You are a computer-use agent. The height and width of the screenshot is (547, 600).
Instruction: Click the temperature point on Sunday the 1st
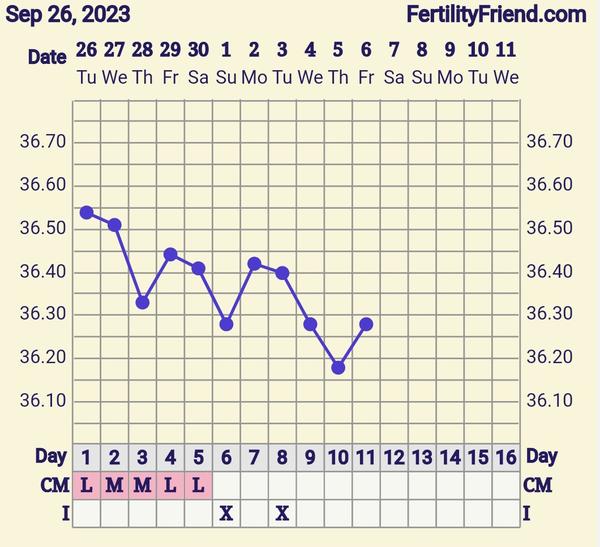(226, 324)
